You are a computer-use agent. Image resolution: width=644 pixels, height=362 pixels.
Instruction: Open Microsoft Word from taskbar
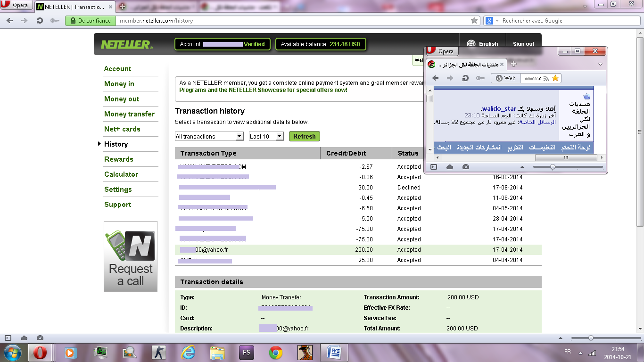pos(334,353)
